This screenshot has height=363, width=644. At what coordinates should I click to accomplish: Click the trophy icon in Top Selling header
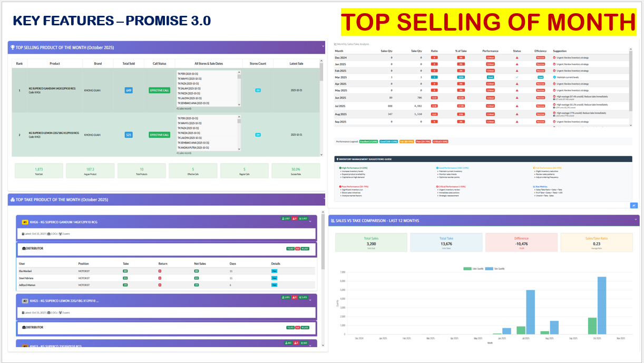12,47
